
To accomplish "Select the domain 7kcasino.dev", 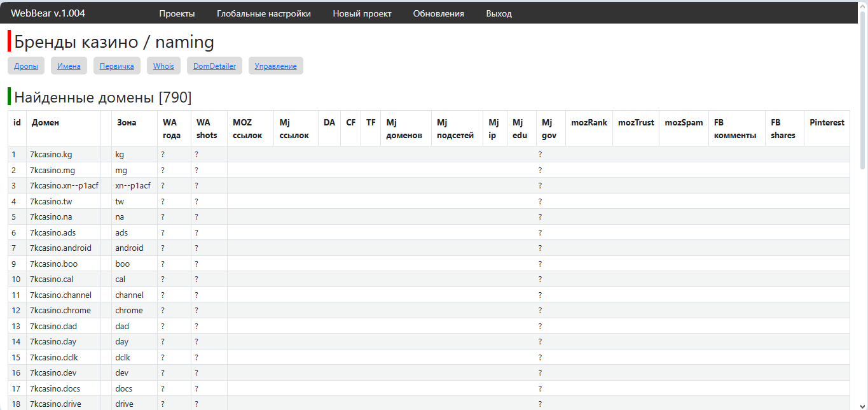I will [53, 372].
